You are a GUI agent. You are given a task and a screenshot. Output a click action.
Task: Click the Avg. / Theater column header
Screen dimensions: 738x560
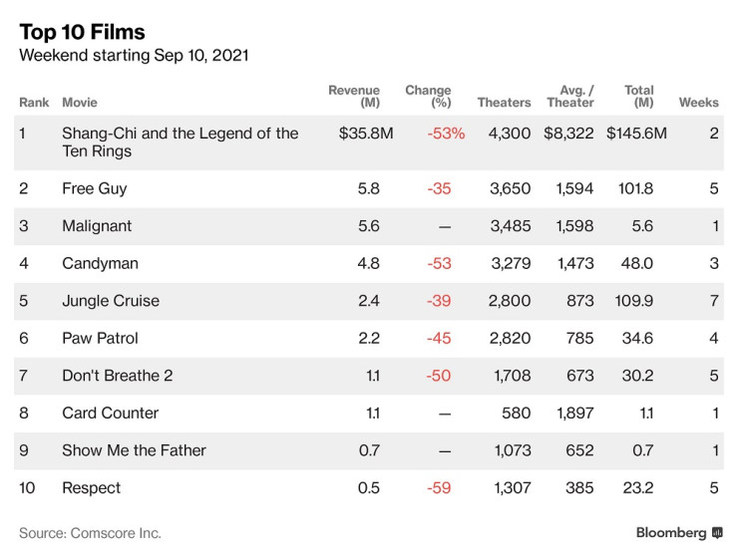[570, 97]
